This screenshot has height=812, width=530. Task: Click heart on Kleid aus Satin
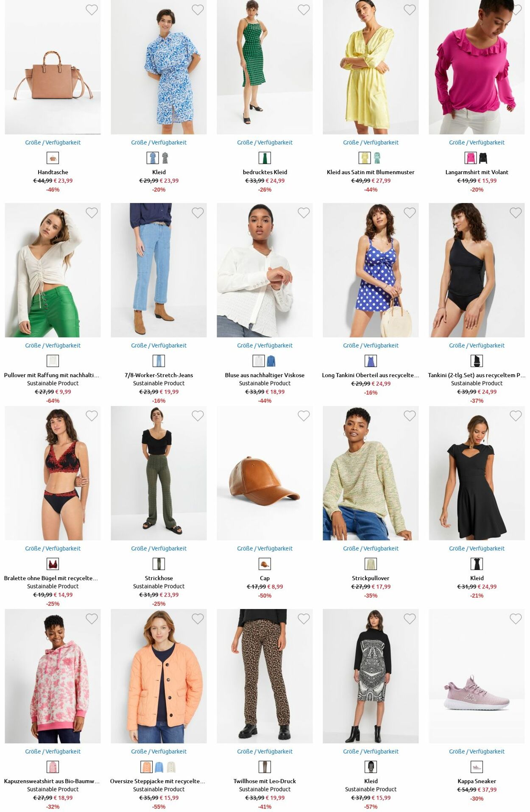pyautogui.click(x=410, y=10)
